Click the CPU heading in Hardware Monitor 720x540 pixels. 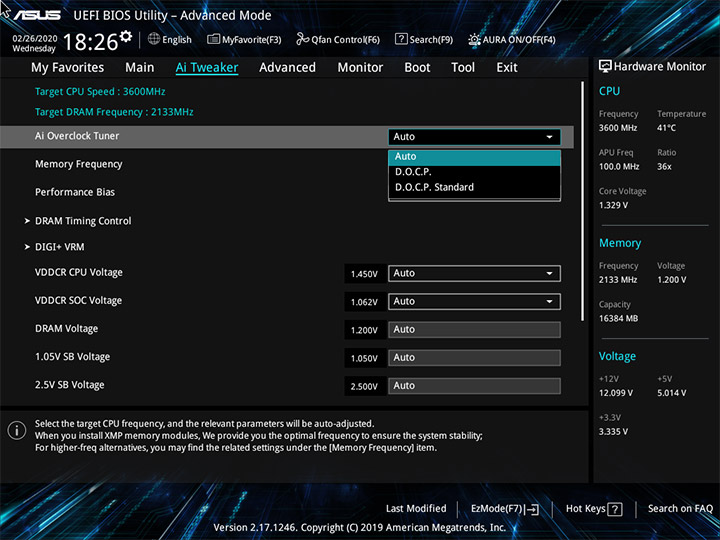point(609,91)
